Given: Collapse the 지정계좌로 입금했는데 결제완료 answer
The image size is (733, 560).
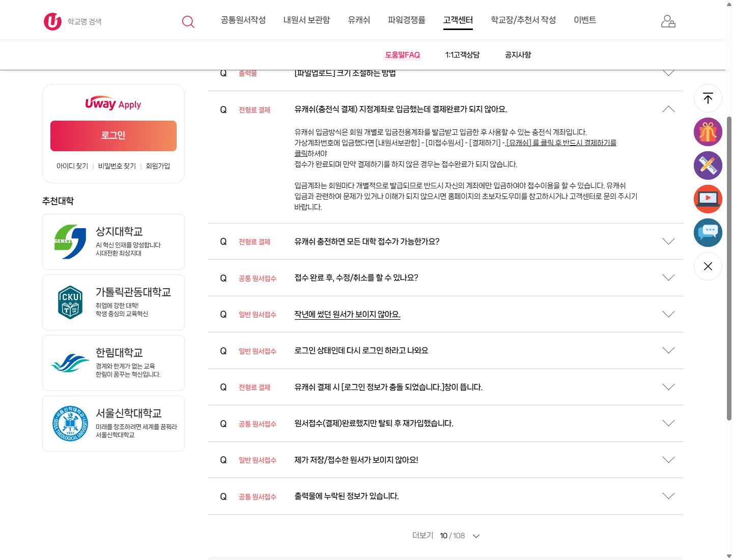Looking at the screenshot, I should point(669,109).
